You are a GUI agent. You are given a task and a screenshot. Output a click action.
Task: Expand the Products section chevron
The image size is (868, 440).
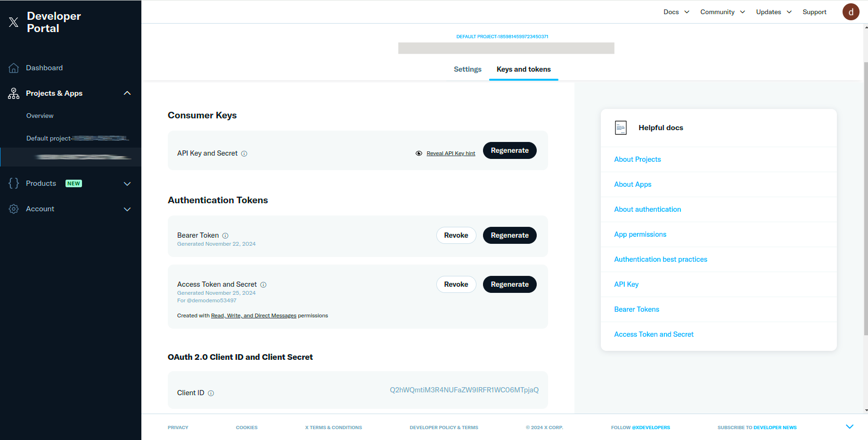(127, 183)
